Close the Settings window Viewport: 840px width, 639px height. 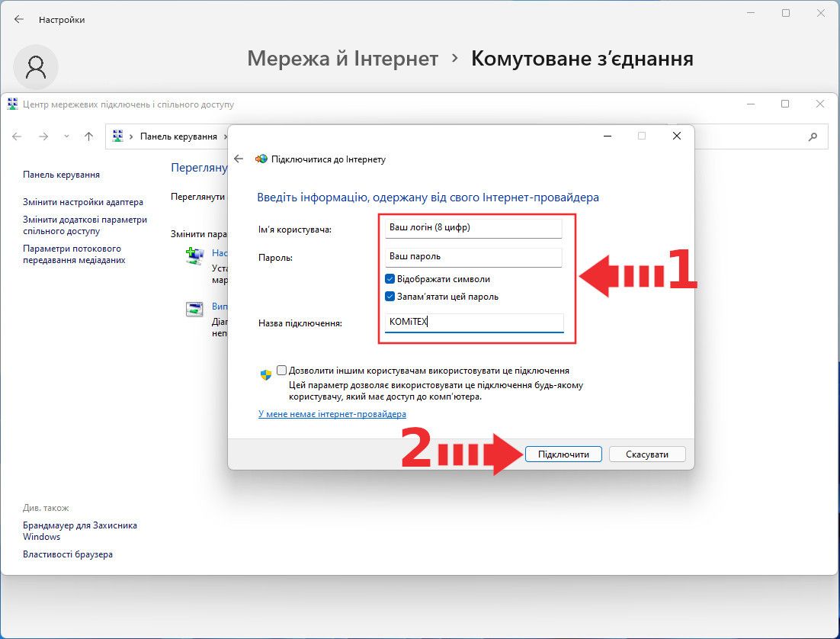tap(821, 13)
